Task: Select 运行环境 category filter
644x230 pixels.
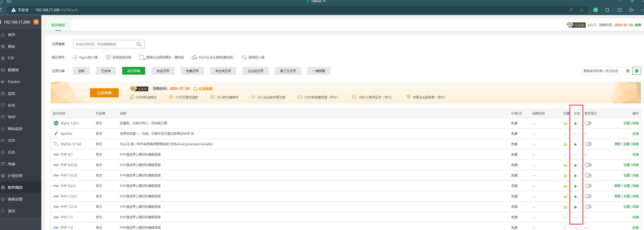Action: [134, 71]
